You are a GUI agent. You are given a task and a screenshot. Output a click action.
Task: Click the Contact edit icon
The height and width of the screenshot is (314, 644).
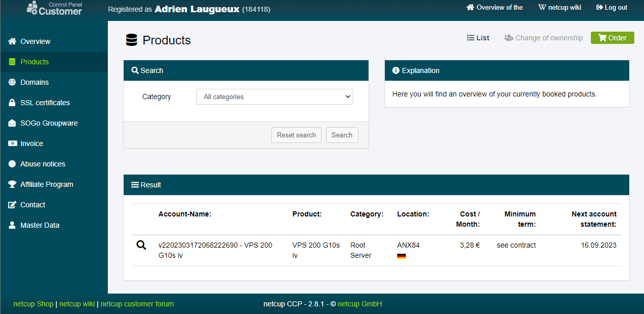point(12,205)
